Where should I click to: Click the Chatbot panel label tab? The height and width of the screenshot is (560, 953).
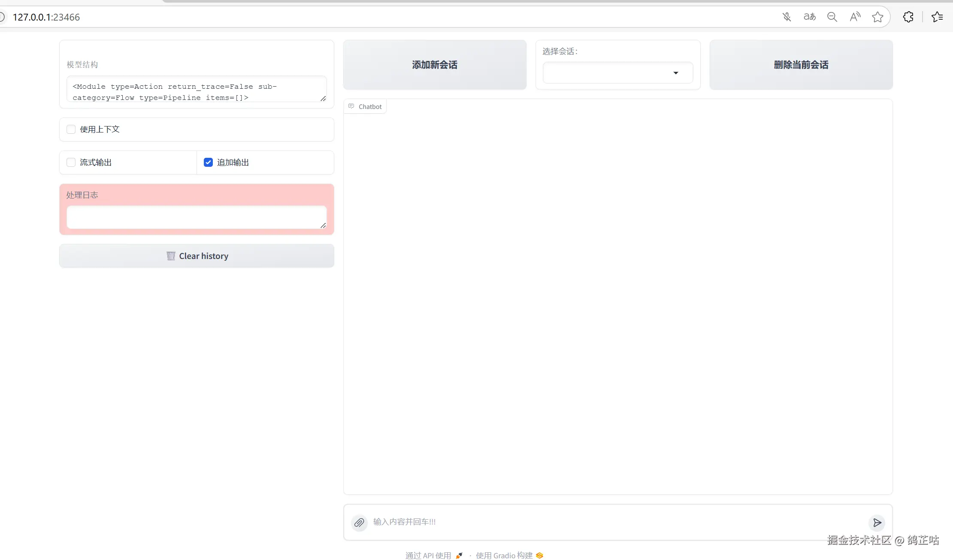365,107
